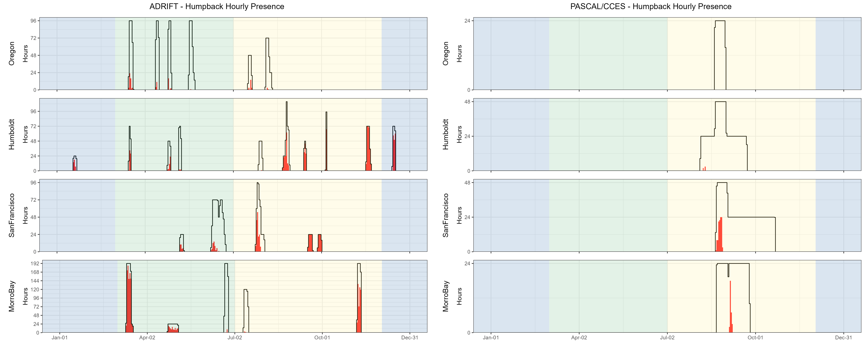This screenshot has width=868, height=347.
Task: Select the MorroBay label of the PASCAL/CCES column
Action: 446,296
